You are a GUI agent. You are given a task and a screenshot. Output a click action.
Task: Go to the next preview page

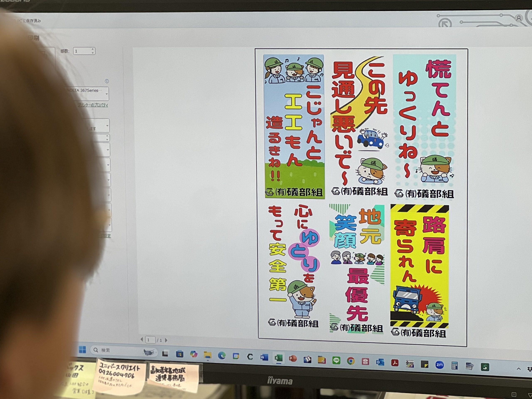[x=166, y=340]
